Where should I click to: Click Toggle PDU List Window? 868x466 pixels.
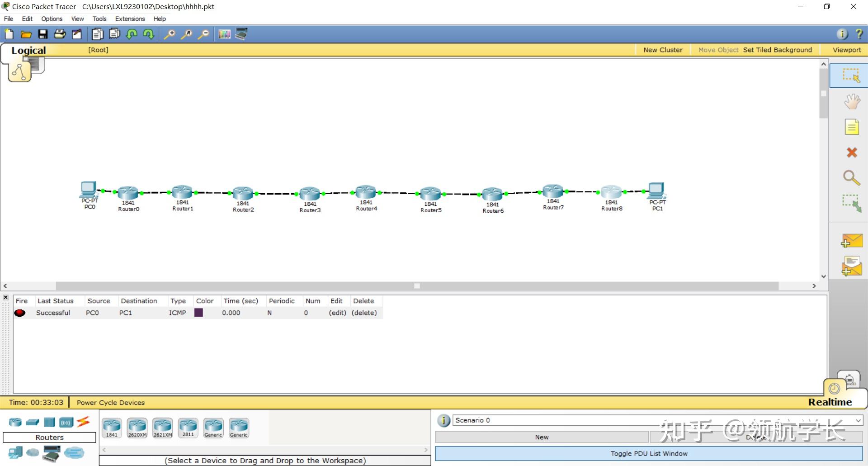click(x=649, y=453)
